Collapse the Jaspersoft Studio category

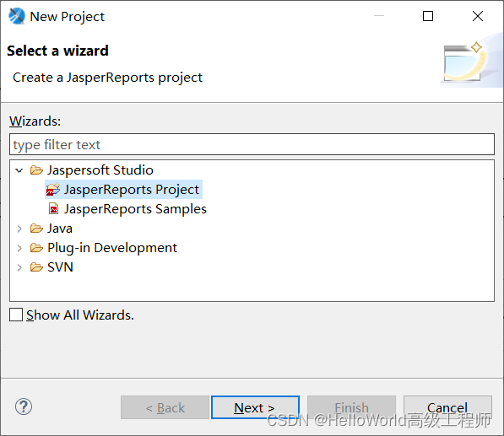tap(19, 170)
